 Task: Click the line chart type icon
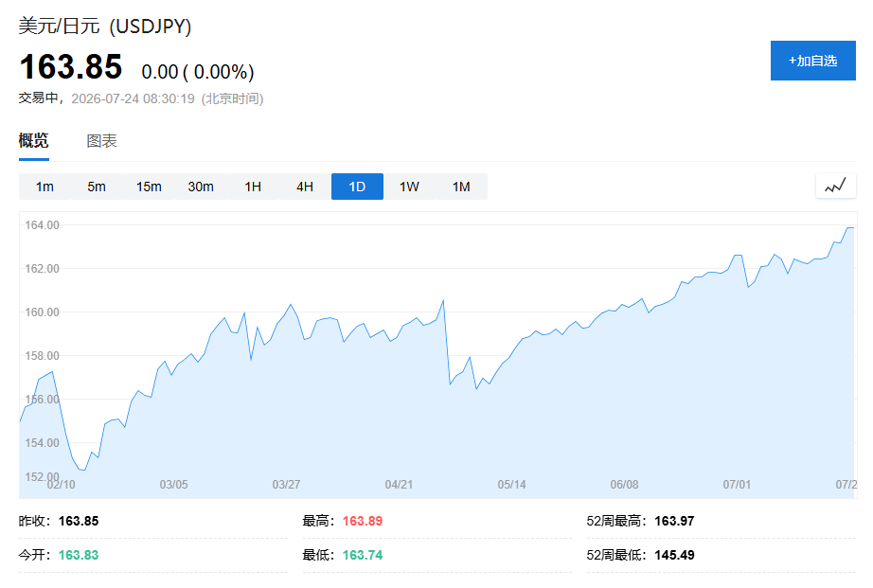[x=836, y=186]
